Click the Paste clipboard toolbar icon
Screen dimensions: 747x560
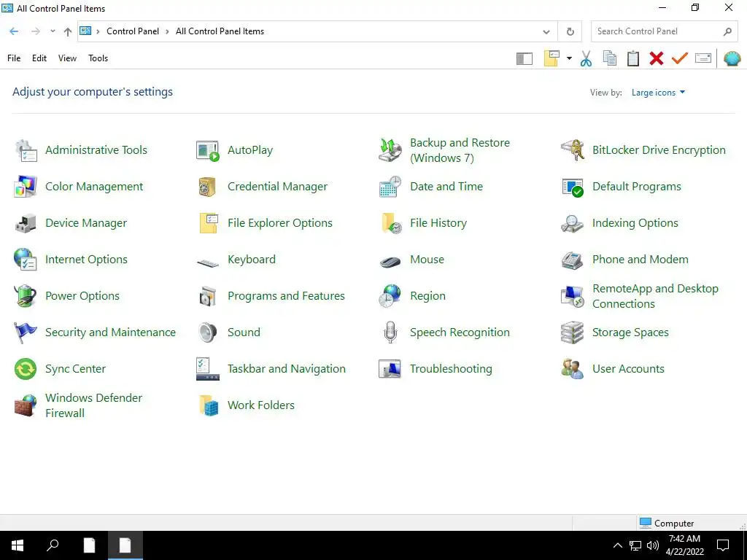tap(633, 58)
